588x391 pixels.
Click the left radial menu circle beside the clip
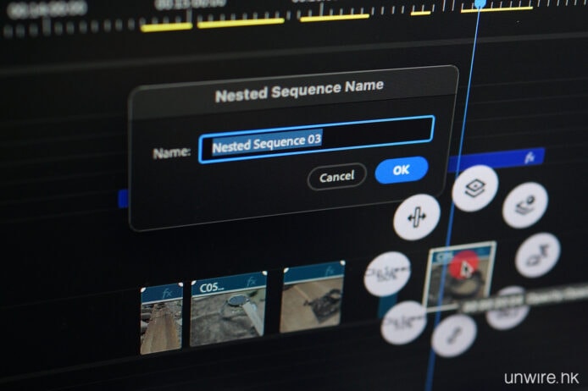coord(388,273)
